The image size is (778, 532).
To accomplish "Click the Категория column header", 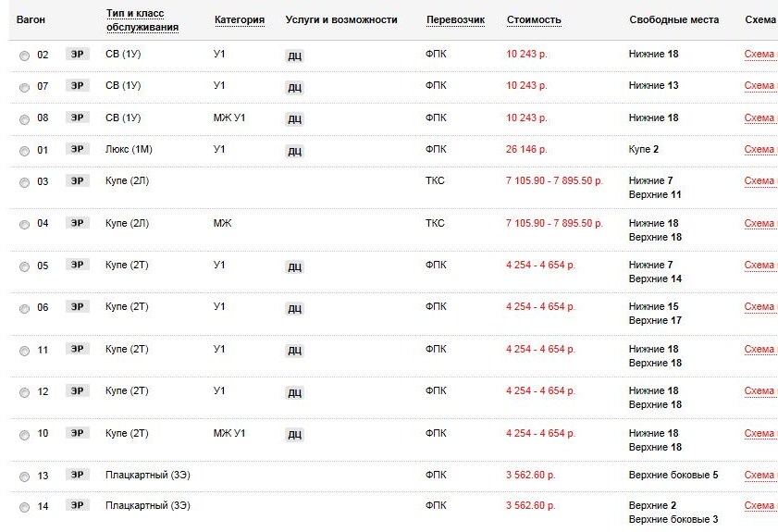I will click(239, 19).
